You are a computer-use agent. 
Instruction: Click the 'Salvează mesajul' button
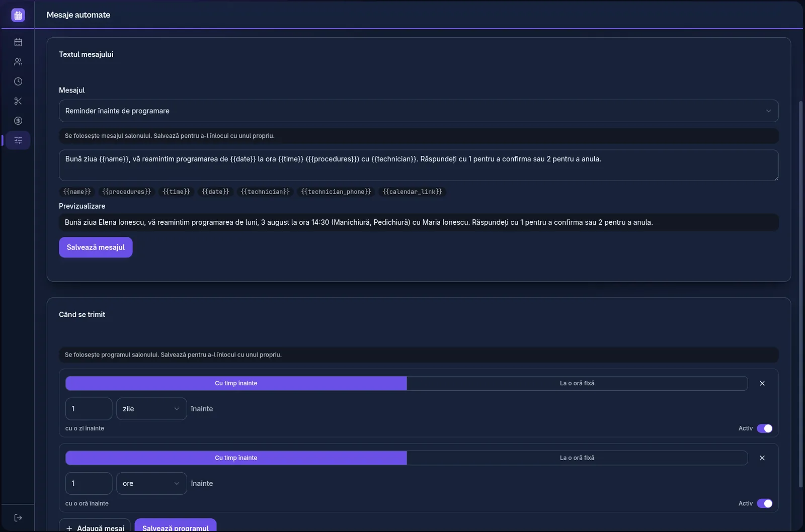point(96,247)
